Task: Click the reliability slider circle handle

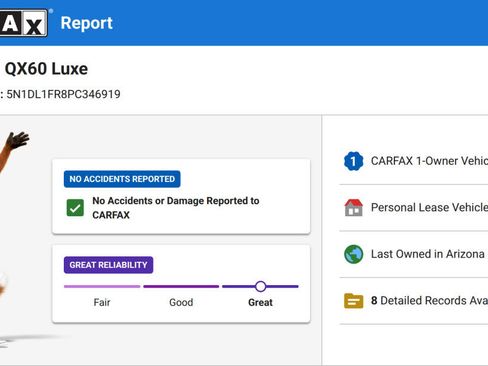Action: (260, 286)
